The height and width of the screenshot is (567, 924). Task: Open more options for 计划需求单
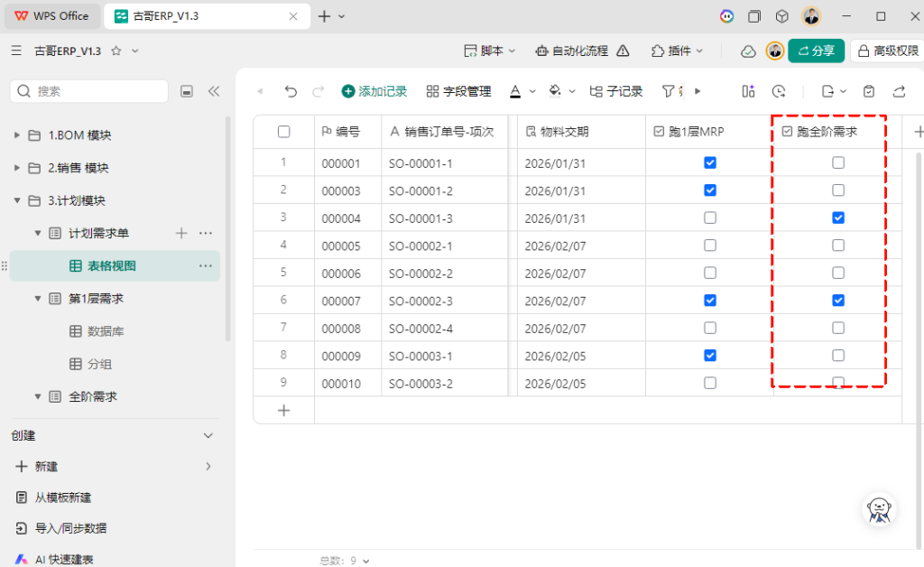tap(206, 234)
